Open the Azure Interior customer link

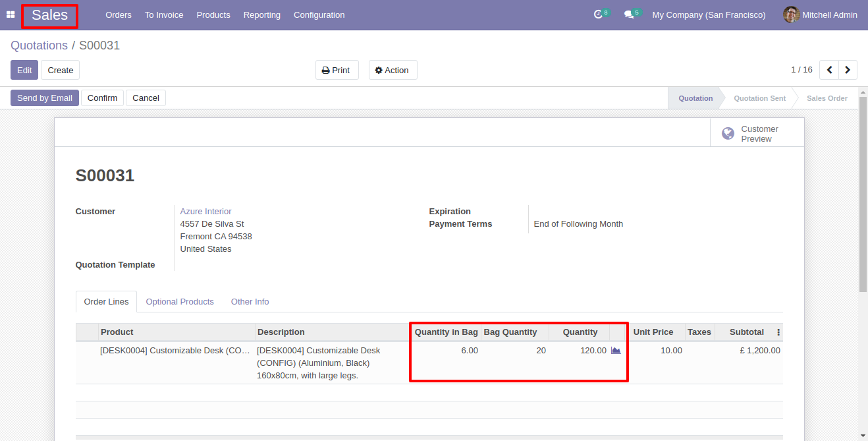point(206,212)
